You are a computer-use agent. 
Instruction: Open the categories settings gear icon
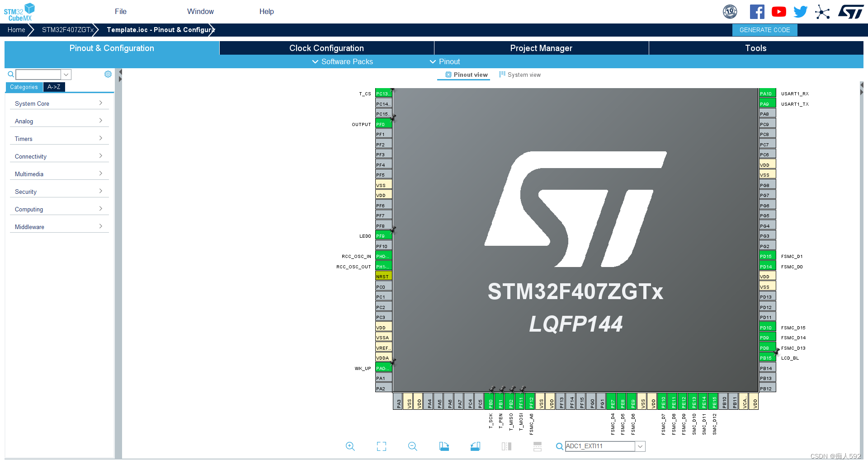108,74
